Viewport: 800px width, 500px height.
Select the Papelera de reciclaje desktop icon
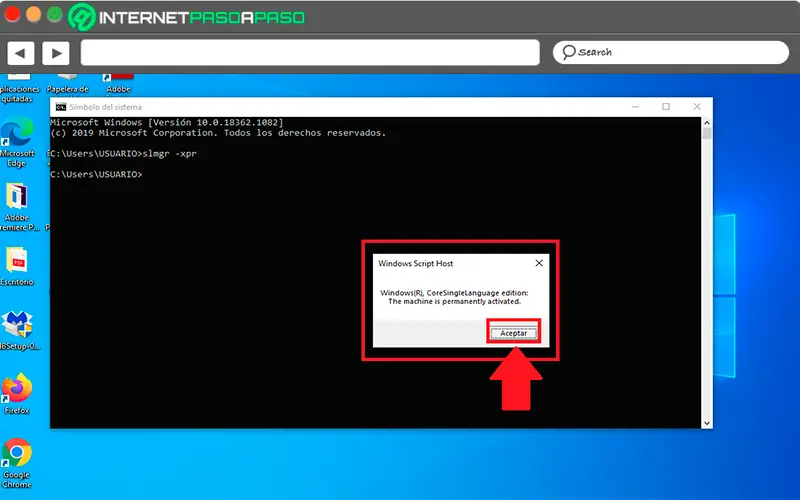67,85
